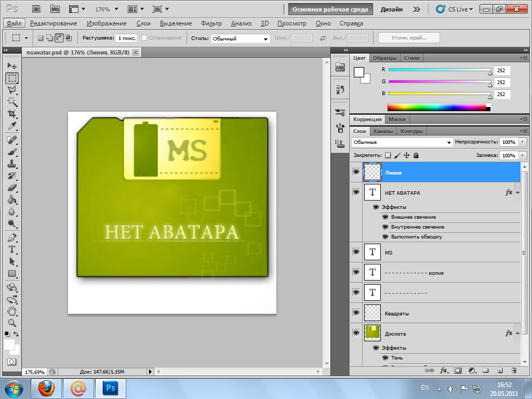
Task: Open the layer blend mode dropdown Обычные
Action: (x=402, y=142)
